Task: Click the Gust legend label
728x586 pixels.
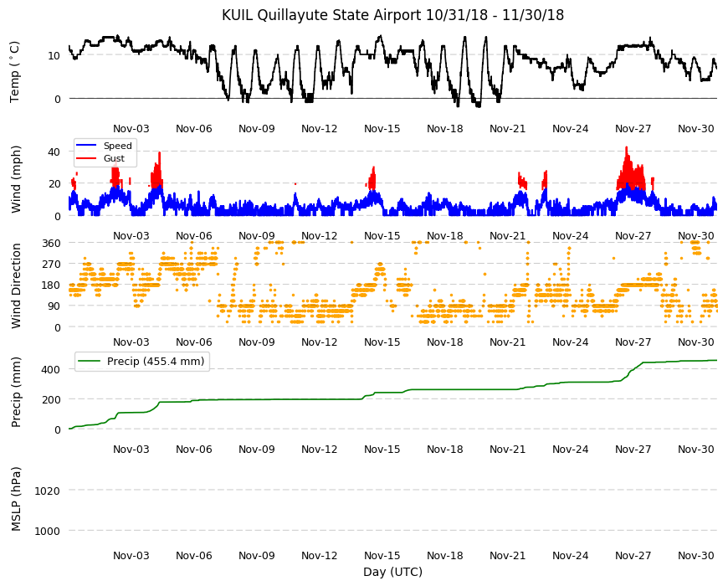Action: (114, 158)
